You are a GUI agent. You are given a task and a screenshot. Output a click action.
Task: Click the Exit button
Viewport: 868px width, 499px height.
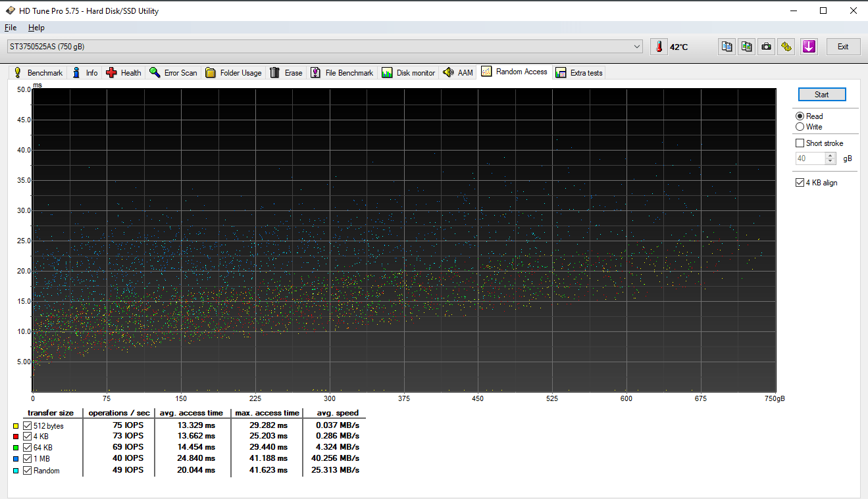842,47
